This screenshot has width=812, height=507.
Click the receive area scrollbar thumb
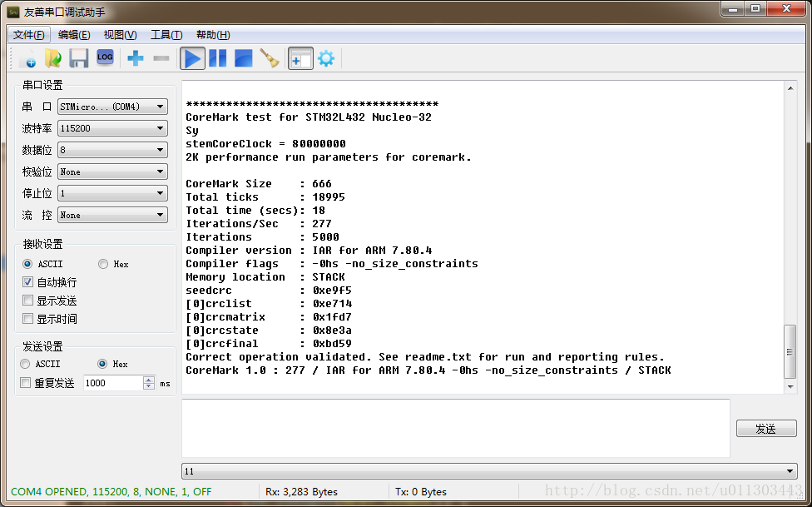[790, 351]
